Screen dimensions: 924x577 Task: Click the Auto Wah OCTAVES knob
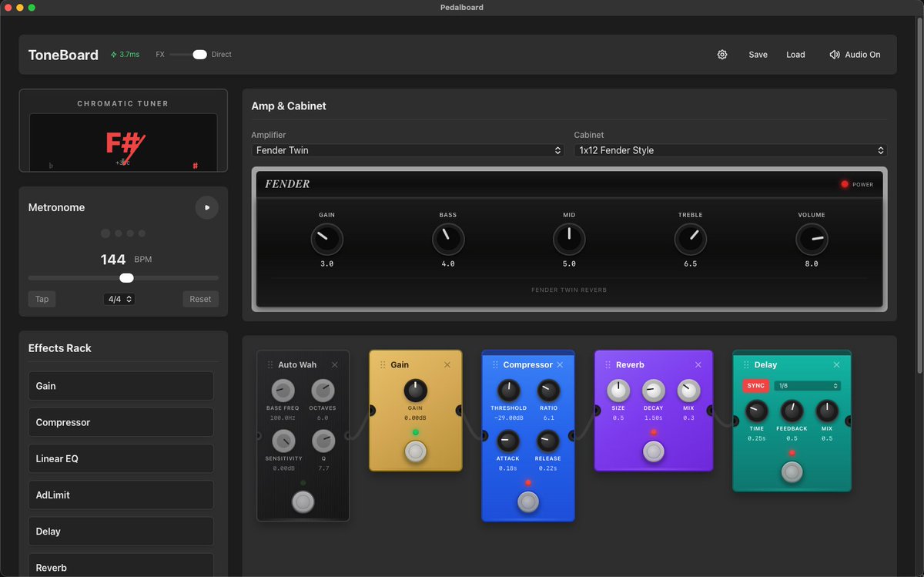(323, 391)
